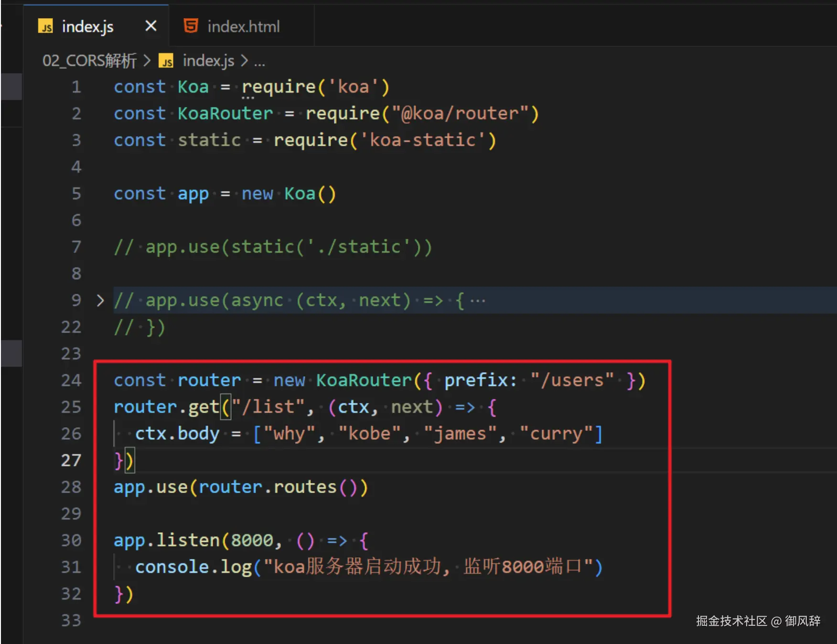
Task: Click the "james" string in the array
Action: pyautogui.click(x=460, y=434)
